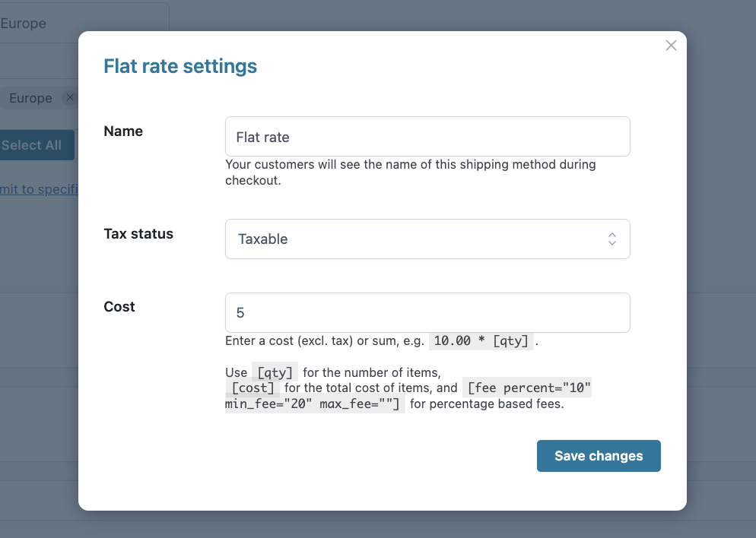Click the Europe region tag label behind dialog

[30, 98]
